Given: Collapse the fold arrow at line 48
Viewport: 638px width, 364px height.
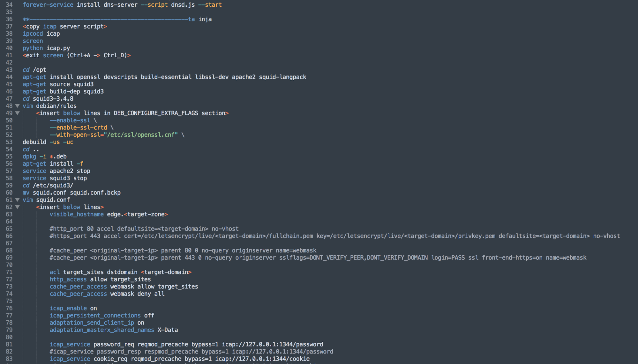Looking at the screenshot, I should 18,106.
